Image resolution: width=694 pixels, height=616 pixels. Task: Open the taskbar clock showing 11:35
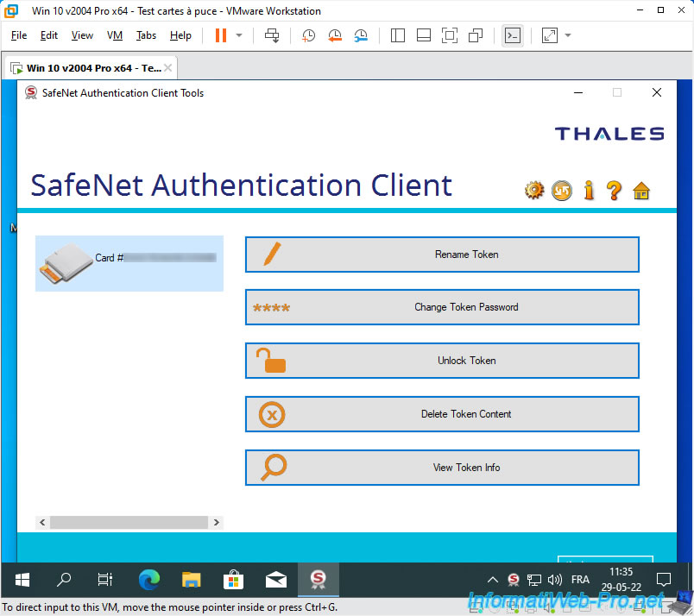(621, 580)
